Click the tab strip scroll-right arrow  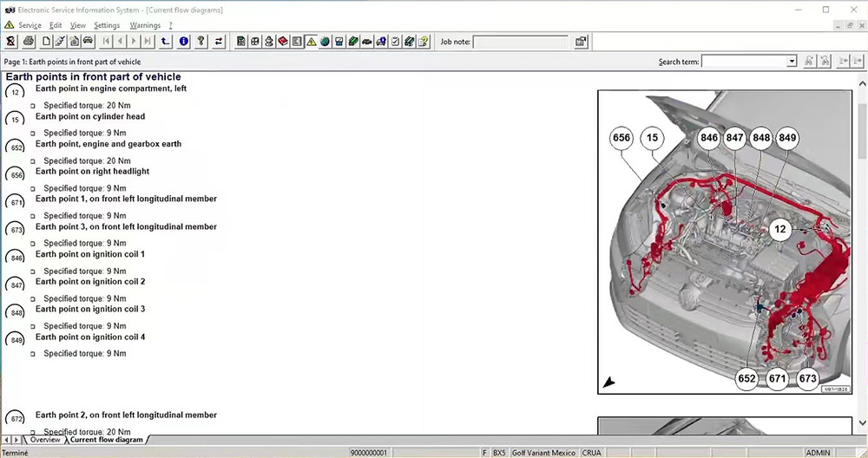click(16, 440)
